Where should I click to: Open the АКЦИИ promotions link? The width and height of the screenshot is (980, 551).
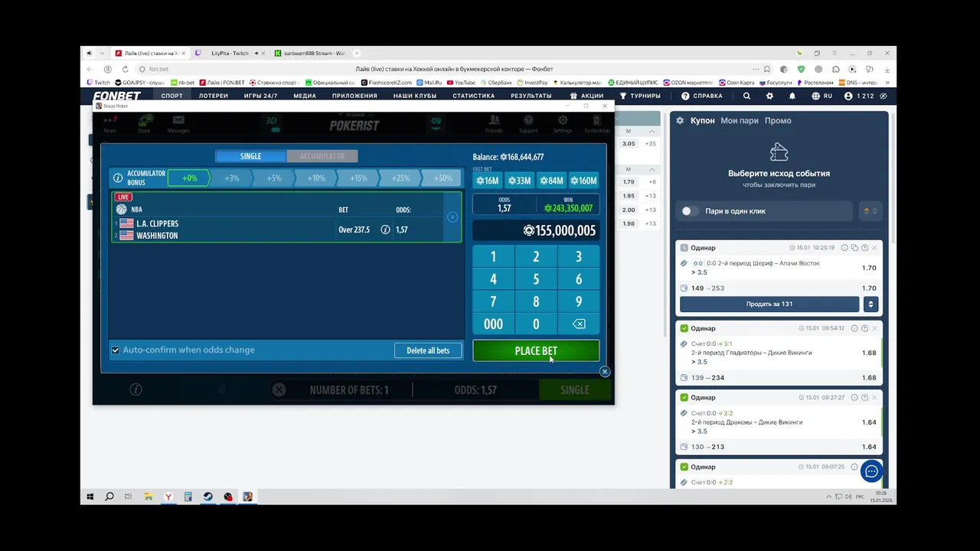(586, 96)
